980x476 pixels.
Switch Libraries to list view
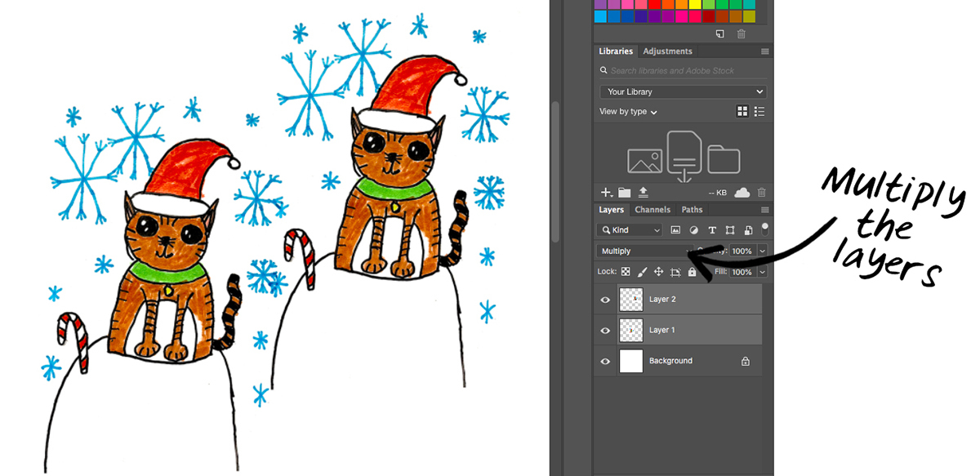point(759,111)
